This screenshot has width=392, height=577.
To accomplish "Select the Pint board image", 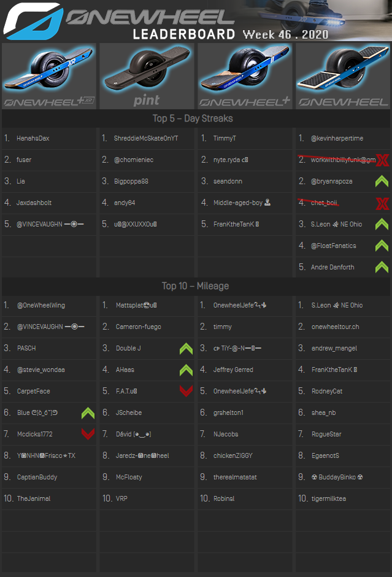I will pyautogui.click(x=147, y=76).
